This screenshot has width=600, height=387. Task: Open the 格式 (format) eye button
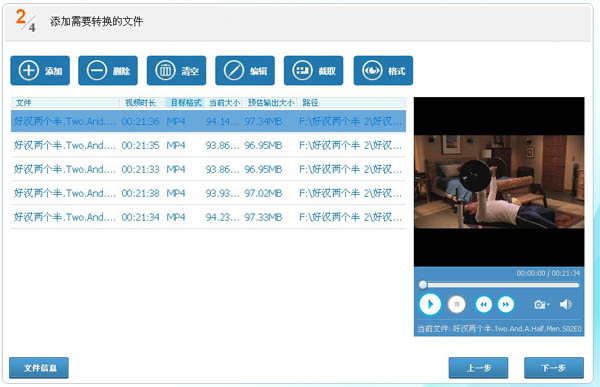pos(383,70)
